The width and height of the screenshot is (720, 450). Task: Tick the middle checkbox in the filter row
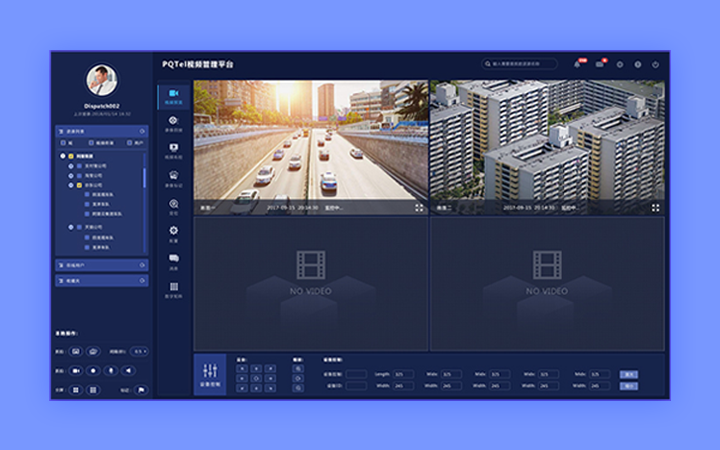coord(91,143)
